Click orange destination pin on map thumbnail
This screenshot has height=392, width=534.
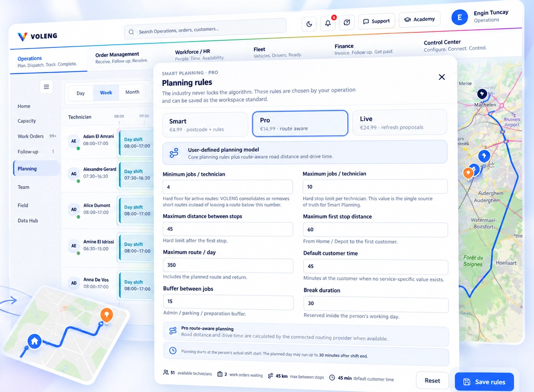click(106, 315)
